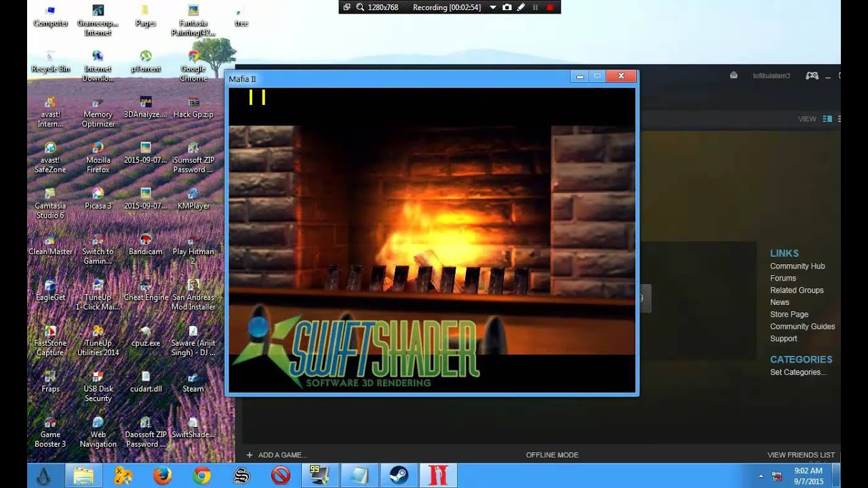Open the Computer desktop icon
The width and height of the screenshot is (868, 488).
[50, 16]
